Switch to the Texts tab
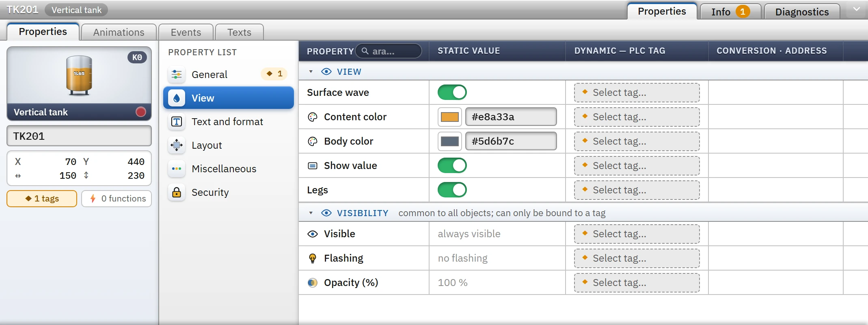Viewport: 868px width, 325px height. tap(239, 32)
